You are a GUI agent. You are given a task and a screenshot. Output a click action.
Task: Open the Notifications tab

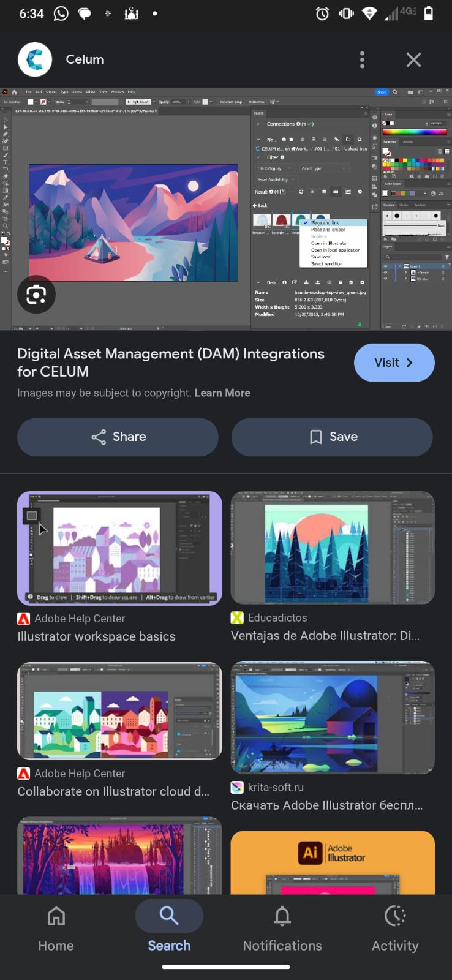[282, 928]
